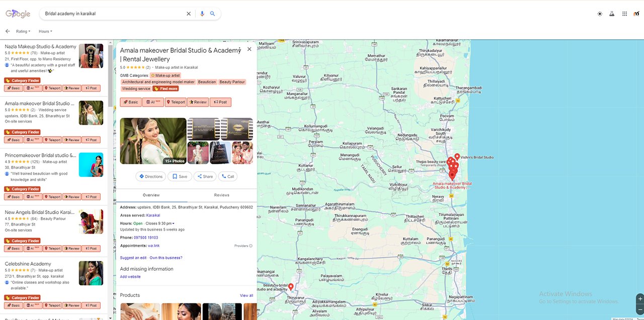Open Celebshine Academy listing

coord(28,264)
